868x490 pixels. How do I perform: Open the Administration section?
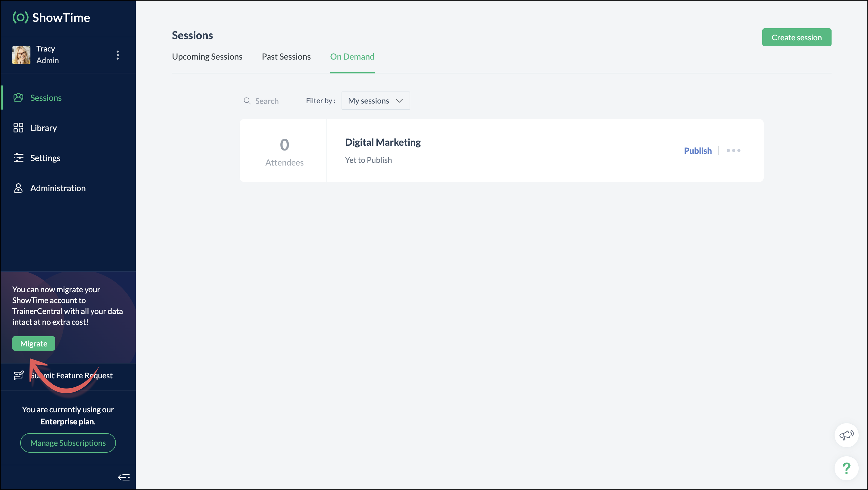(x=58, y=188)
